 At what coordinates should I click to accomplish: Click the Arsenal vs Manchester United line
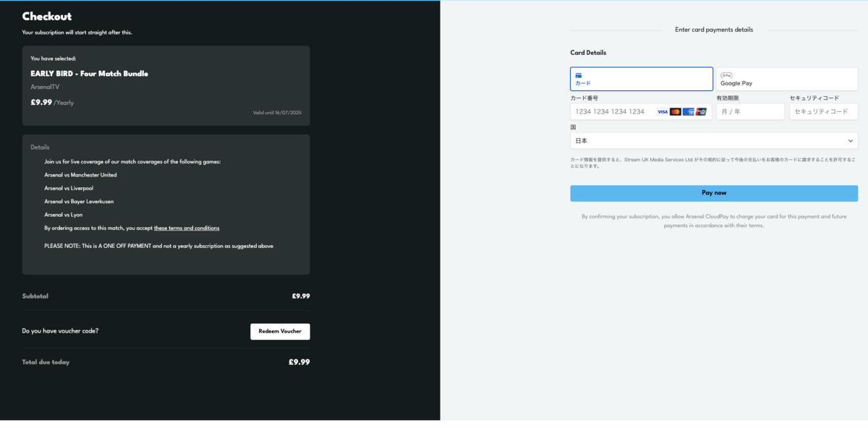pyautogui.click(x=80, y=175)
